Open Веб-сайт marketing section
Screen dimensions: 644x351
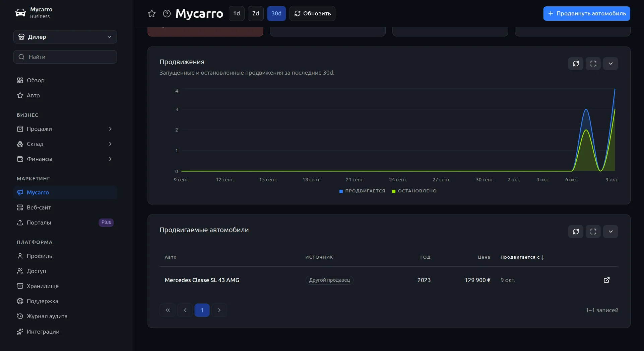(65, 207)
